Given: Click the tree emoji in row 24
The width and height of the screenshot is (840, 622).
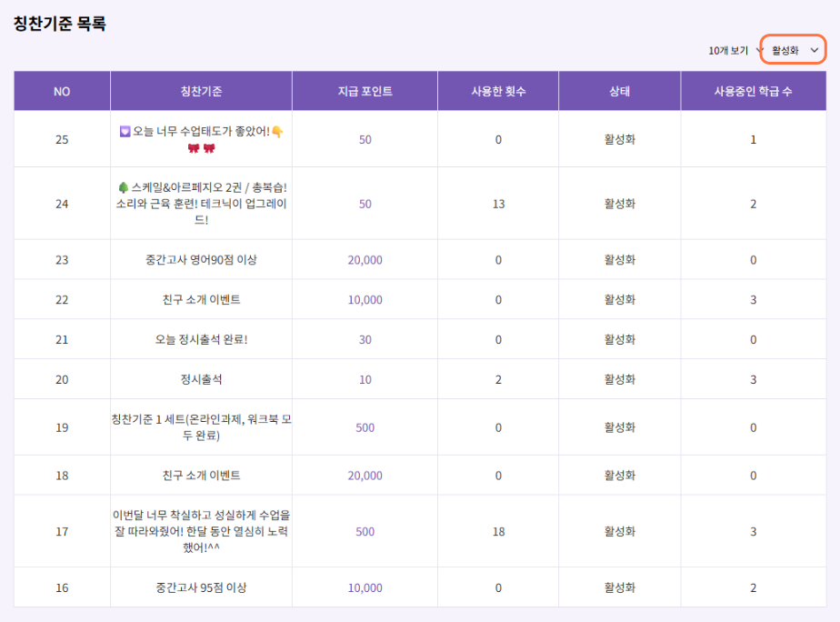Looking at the screenshot, I should click(124, 187).
